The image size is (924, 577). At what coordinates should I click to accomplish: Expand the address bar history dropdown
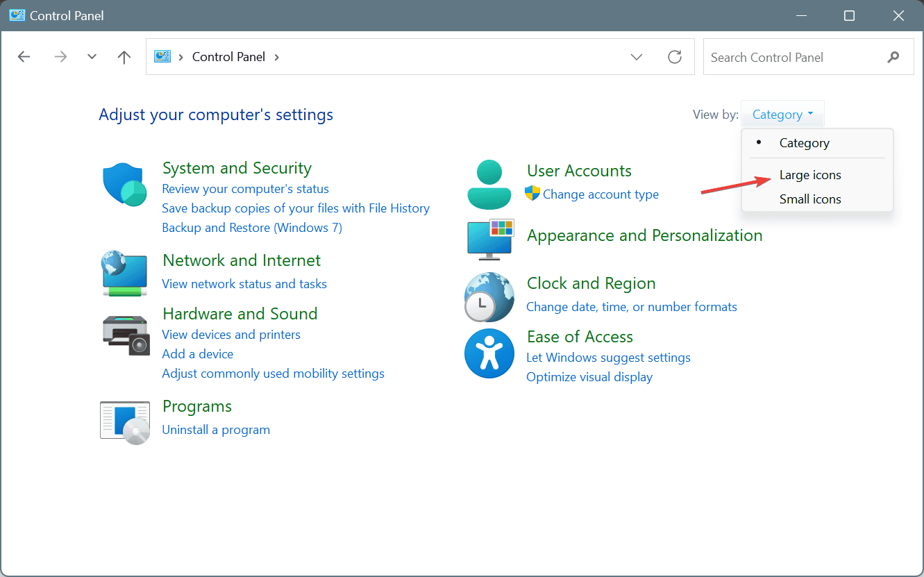[637, 57]
